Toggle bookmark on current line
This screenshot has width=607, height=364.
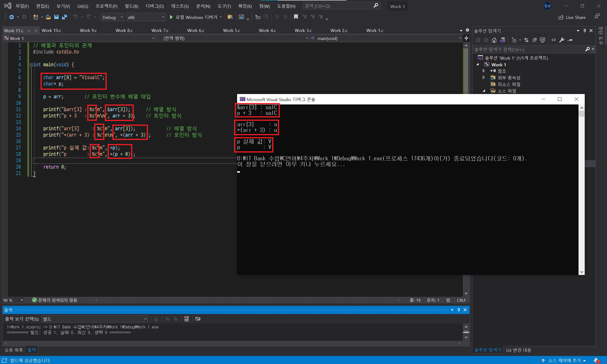click(x=296, y=17)
